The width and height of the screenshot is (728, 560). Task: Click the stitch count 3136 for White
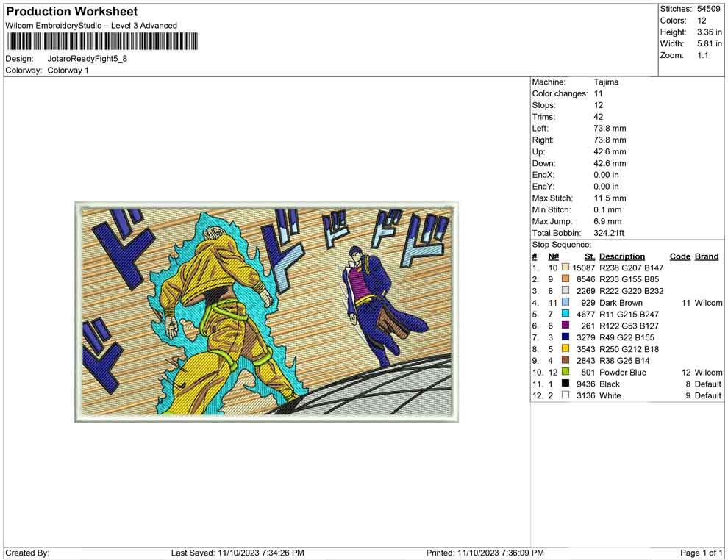(586, 395)
